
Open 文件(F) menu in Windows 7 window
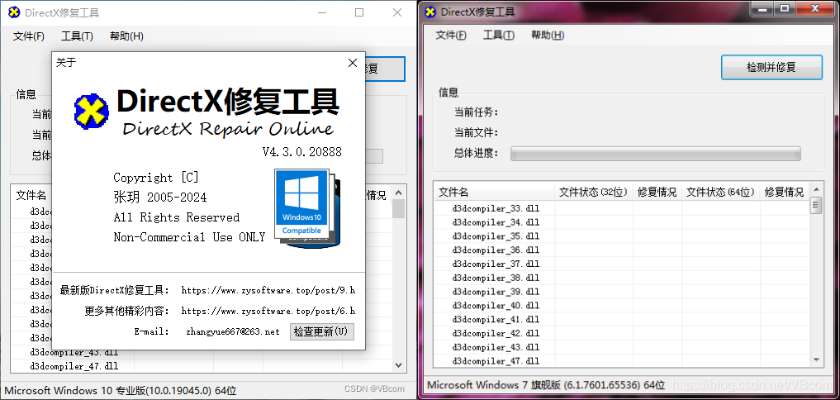tap(451, 35)
